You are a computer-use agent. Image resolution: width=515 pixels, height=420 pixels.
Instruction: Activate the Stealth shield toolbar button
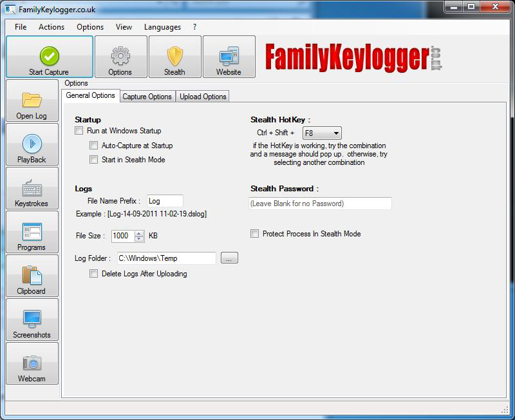pyautogui.click(x=174, y=57)
